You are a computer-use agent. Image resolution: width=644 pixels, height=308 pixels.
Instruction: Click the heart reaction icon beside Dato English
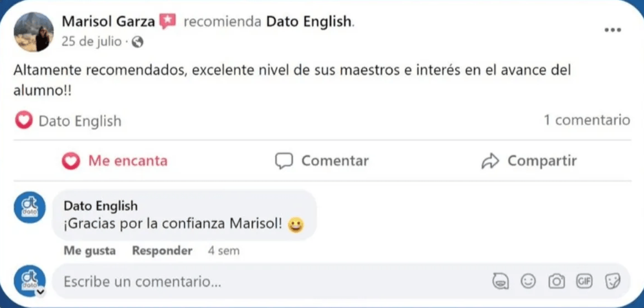(x=23, y=120)
